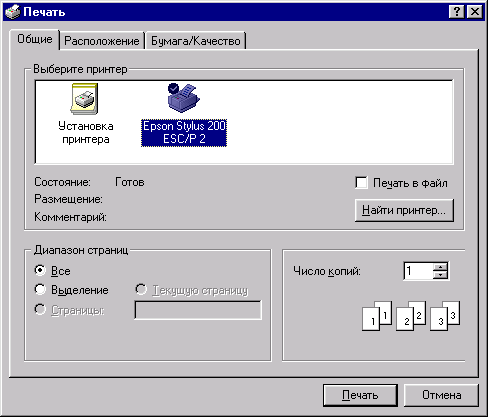The height and width of the screenshot is (417, 488).
Task: Switch to the Расположение tab
Action: [x=102, y=41]
